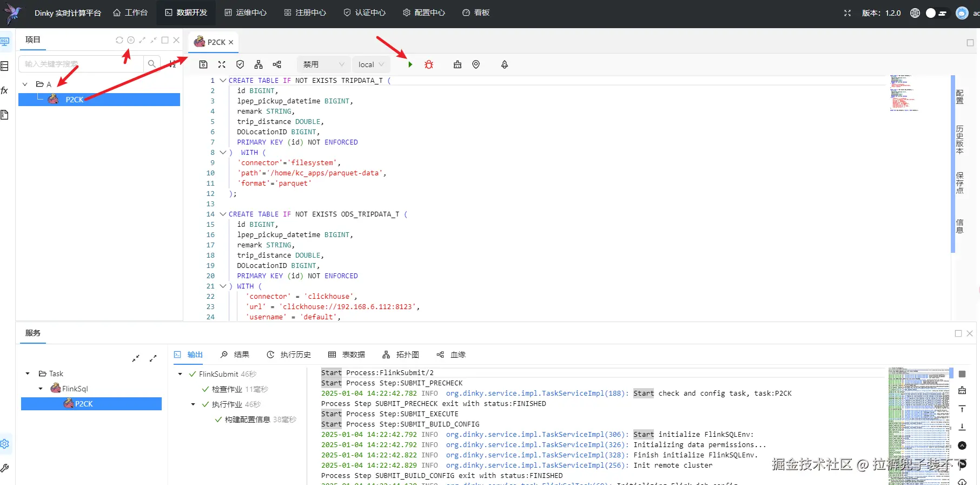Open the wrench tools icon in lower-left sidebar
This screenshot has width=980, height=485.
click(x=5, y=468)
